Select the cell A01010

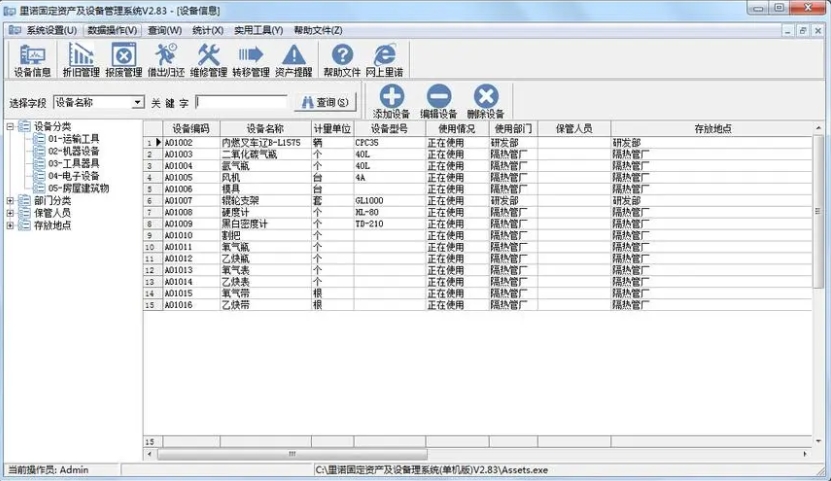(x=191, y=236)
